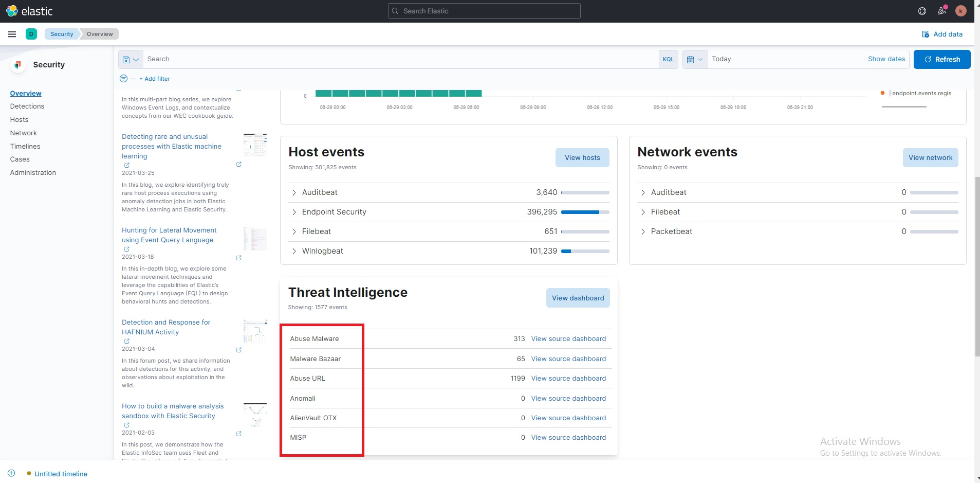Expand the Winlogbeat row
The image size is (980, 483).
(x=294, y=251)
